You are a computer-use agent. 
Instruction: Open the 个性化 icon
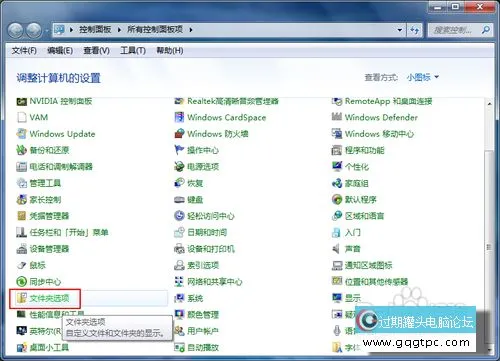click(337, 166)
